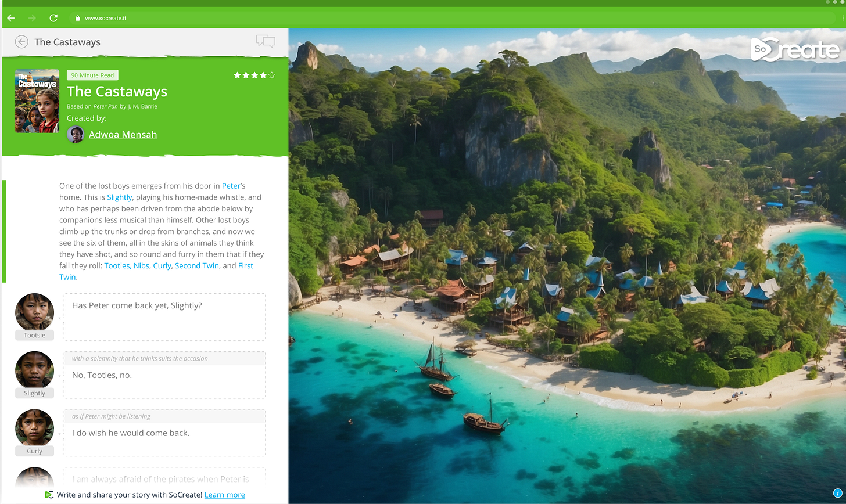Image resolution: width=846 pixels, height=504 pixels.
Task: Reload the page with refresh icon
Action: (53, 18)
